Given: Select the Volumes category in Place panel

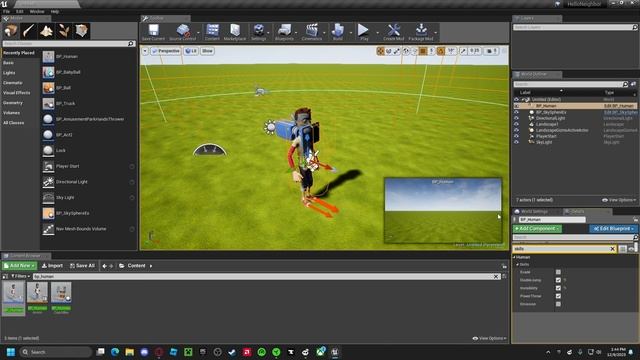Looking at the screenshot, I should [11, 113].
